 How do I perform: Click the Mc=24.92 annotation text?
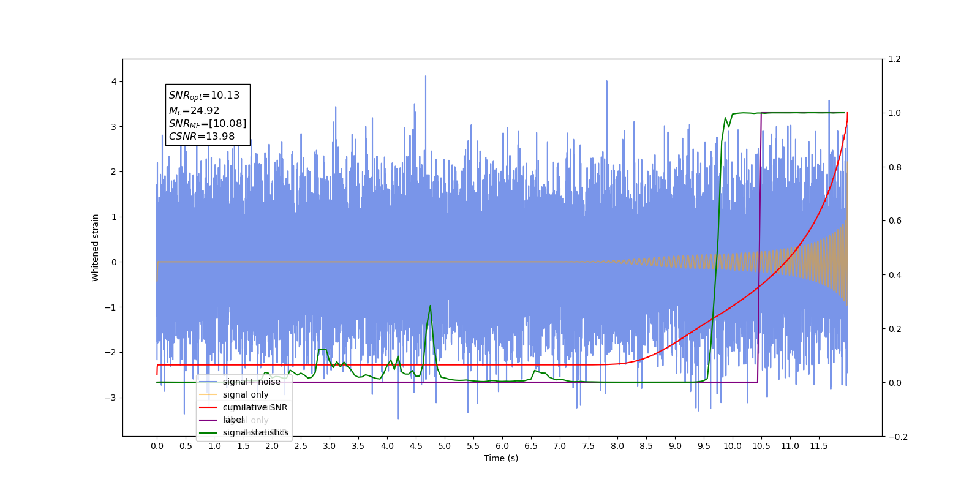coord(194,111)
